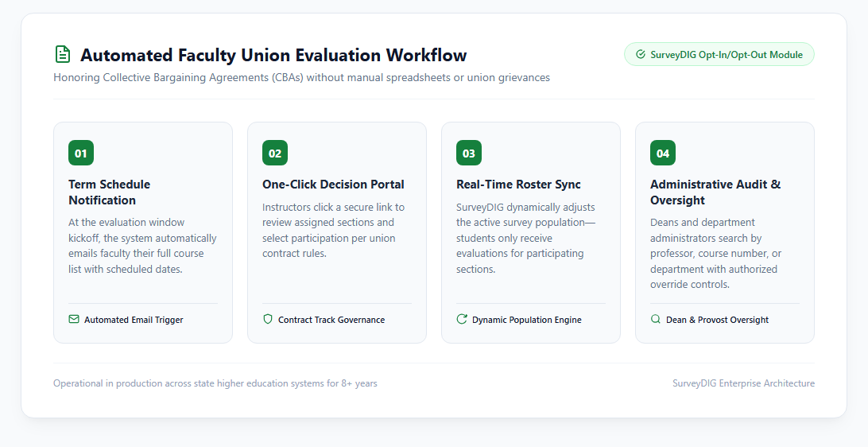Click the Real-Time Roster Sync heading
The image size is (868, 447).
pyautogui.click(x=519, y=185)
